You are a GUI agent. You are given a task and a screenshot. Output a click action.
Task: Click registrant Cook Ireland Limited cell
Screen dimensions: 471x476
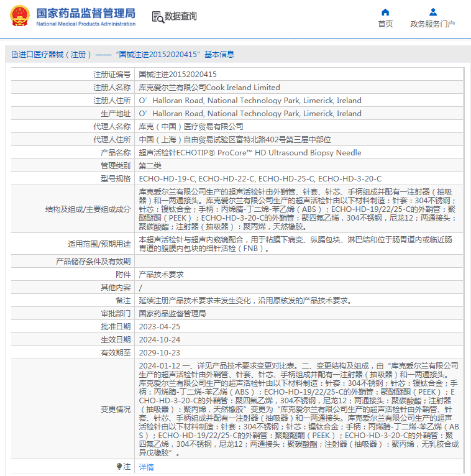(209, 88)
